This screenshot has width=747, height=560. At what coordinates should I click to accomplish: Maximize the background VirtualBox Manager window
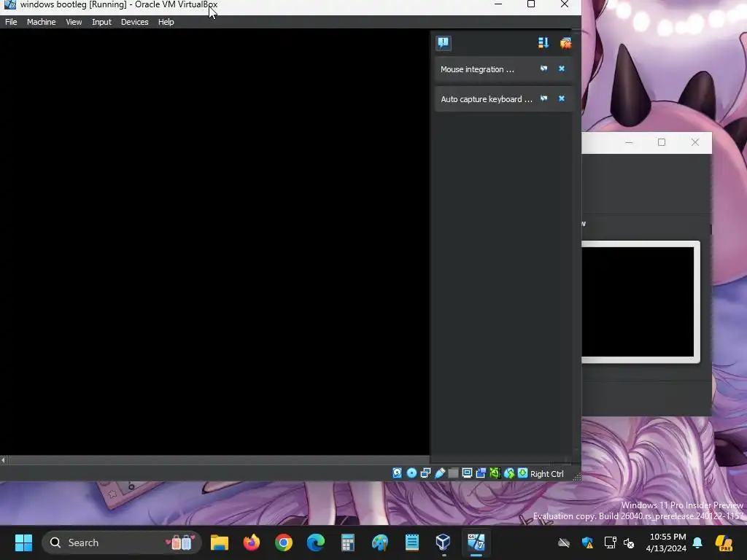point(661,142)
